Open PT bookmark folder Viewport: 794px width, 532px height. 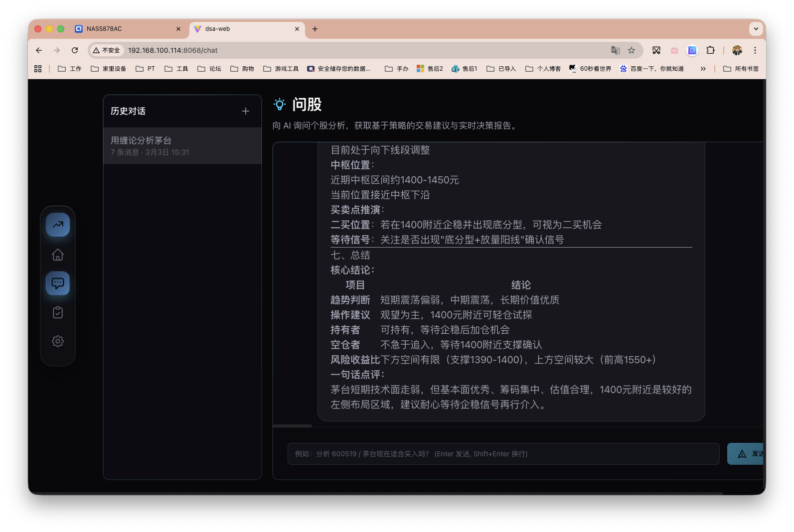point(146,69)
